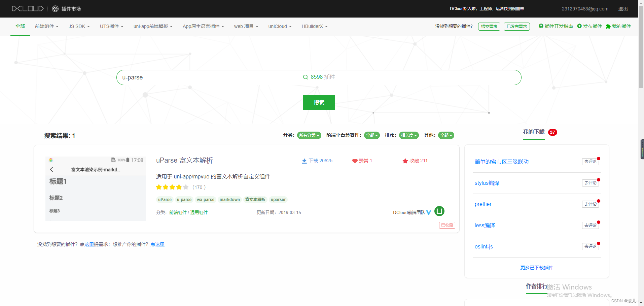This screenshot has height=306, width=644.
Task: Expand the 前端组件 menu
Action: click(x=47, y=26)
